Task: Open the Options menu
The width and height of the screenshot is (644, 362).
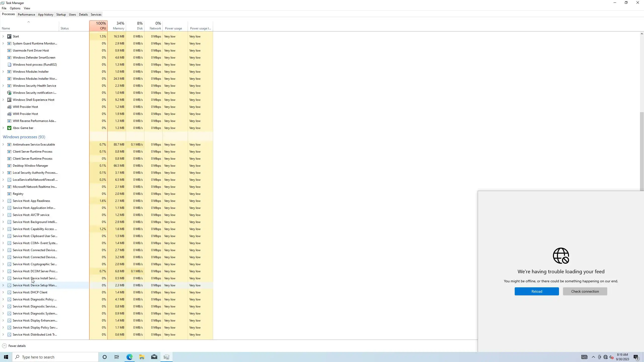Action: (15, 8)
